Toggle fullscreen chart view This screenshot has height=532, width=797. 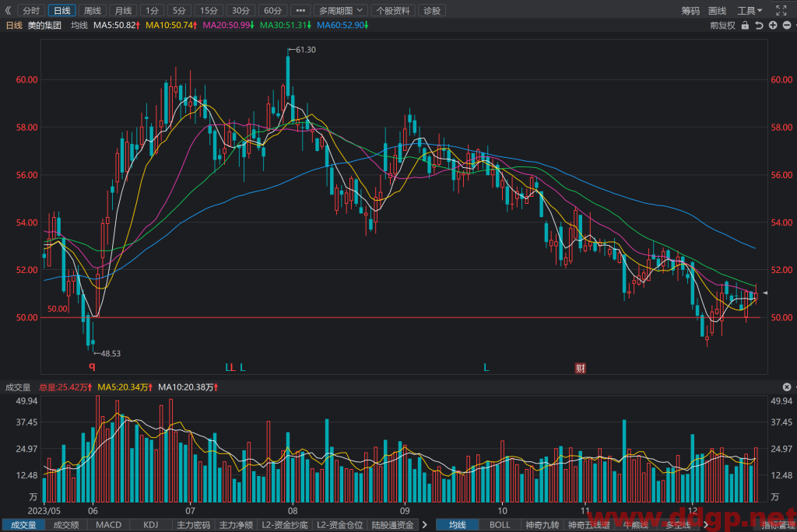(x=781, y=10)
